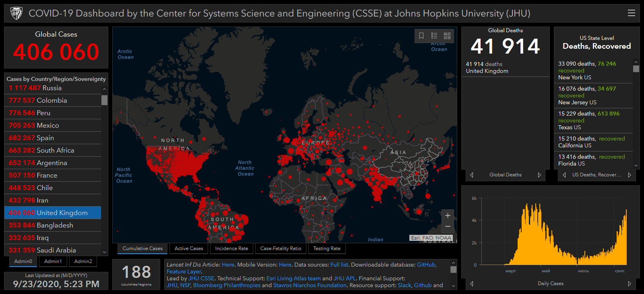Open the hamburger menu in the header
This screenshot has width=644, height=294.
[x=632, y=13]
